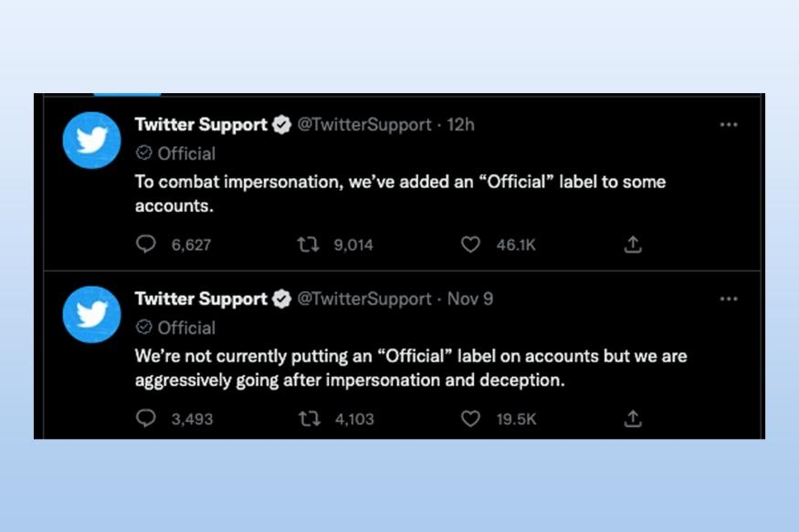The image size is (799, 532).
Task: Retweet the tweet with 4,103 retweets
Action: pos(309,419)
